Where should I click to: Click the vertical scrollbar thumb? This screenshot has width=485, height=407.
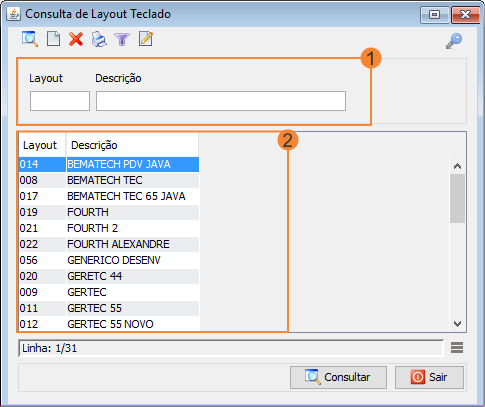457,198
